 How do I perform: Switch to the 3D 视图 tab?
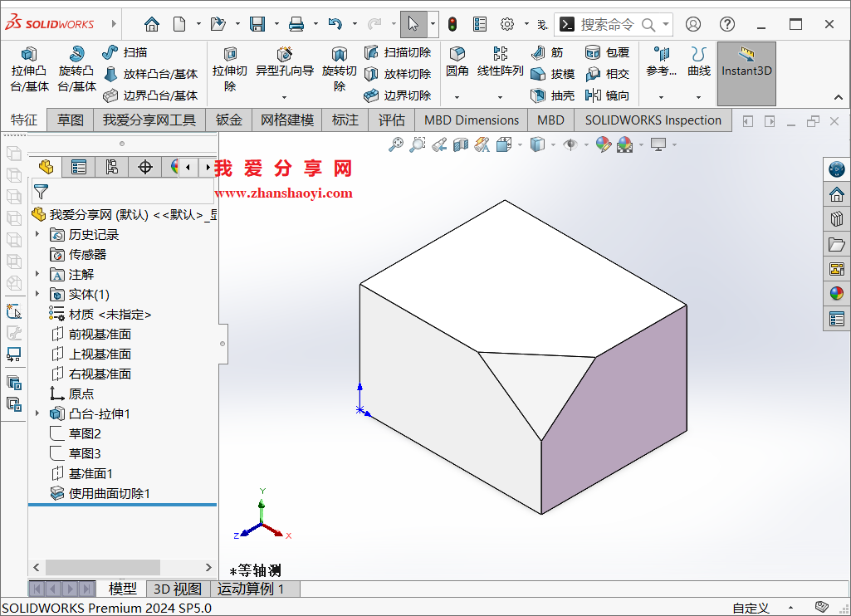click(x=177, y=589)
